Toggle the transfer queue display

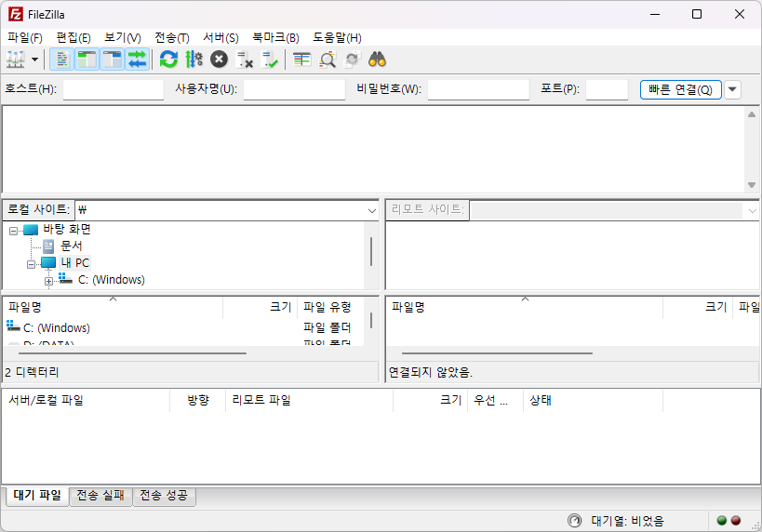[x=138, y=60]
